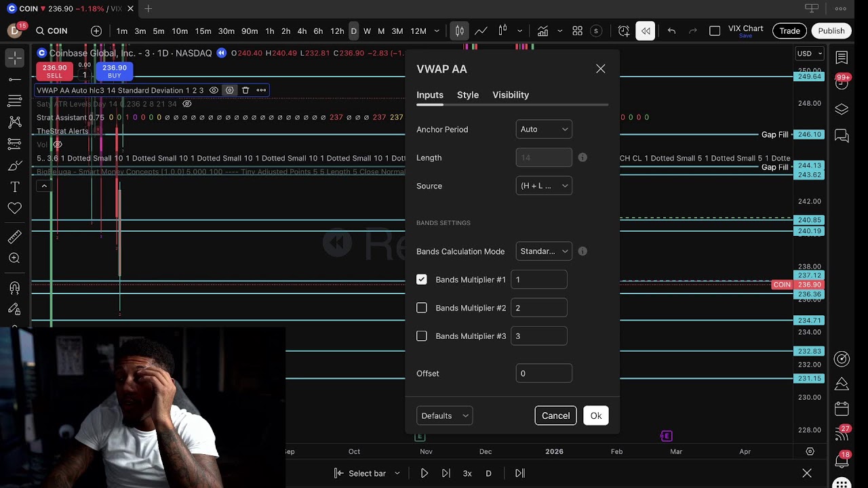Enable Bands Multiplier #2 checkbox
Viewport: 868px width, 488px height.
tap(422, 308)
